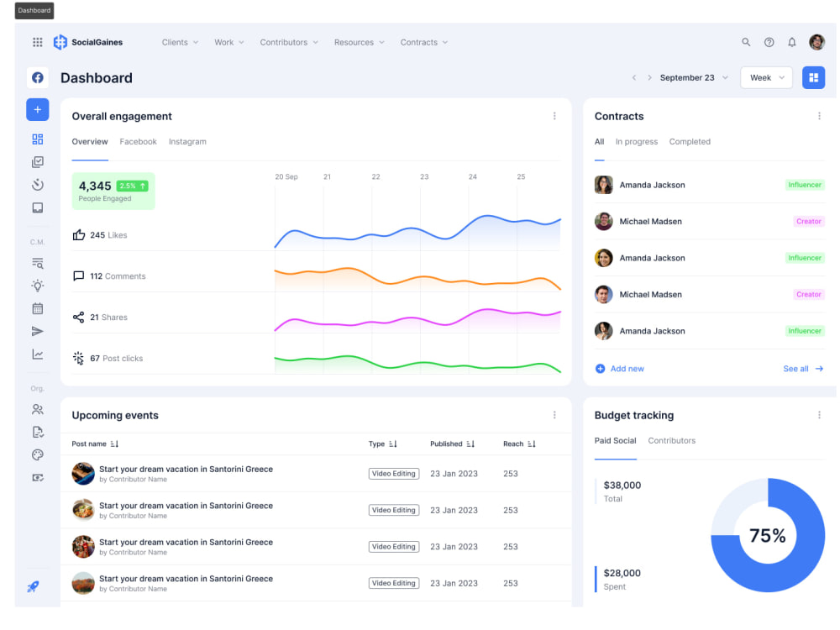Image resolution: width=840 pixels, height=630 pixels.
Task: Sort by Post name column
Action: coord(95,444)
